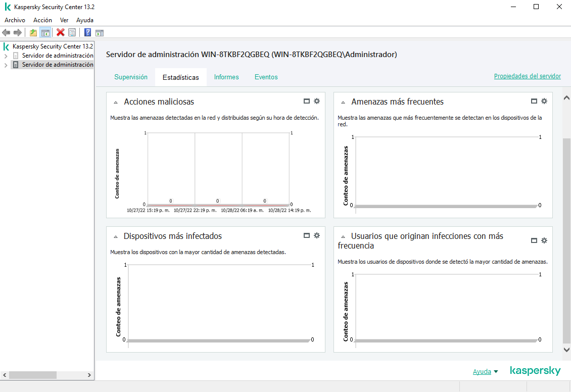
Task: Open settings gear for Usuarios que originan infecciones
Action: pos(544,240)
